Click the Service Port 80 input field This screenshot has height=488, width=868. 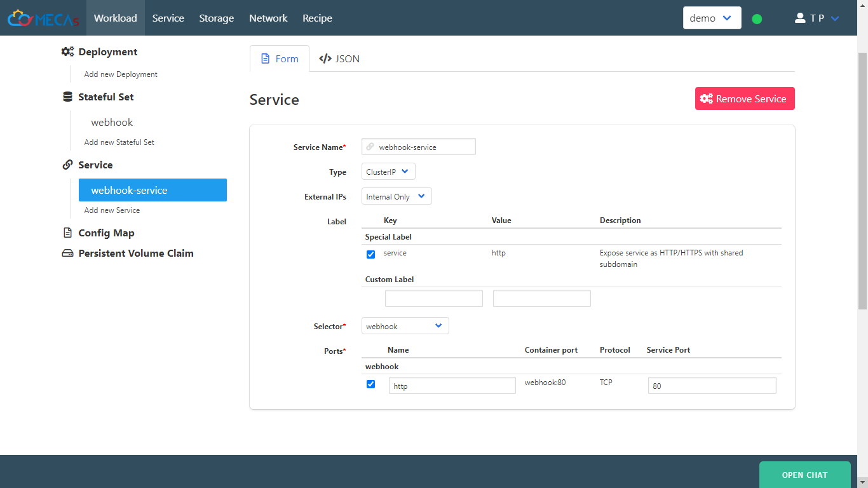712,386
